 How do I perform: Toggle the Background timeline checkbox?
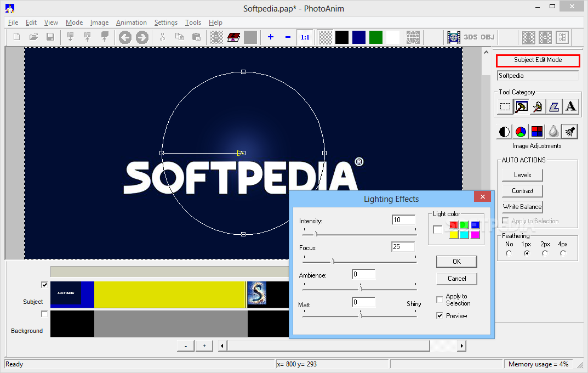pyautogui.click(x=44, y=314)
